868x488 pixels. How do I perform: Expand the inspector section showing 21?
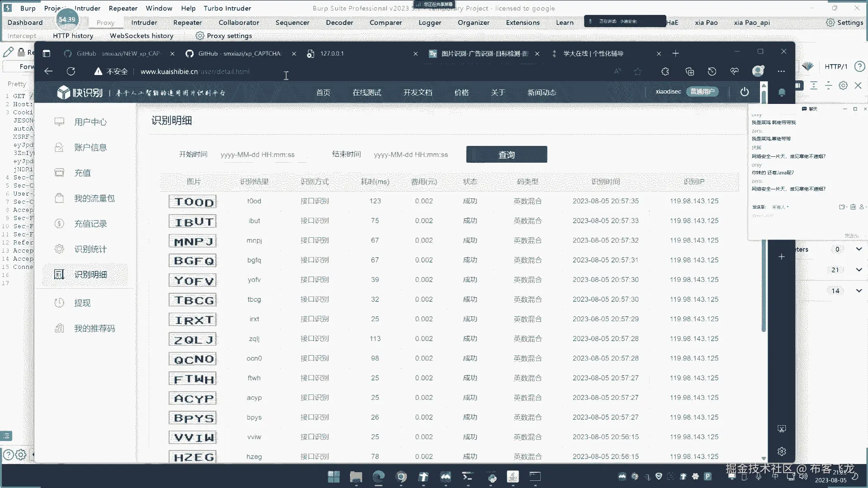coord(859,270)
